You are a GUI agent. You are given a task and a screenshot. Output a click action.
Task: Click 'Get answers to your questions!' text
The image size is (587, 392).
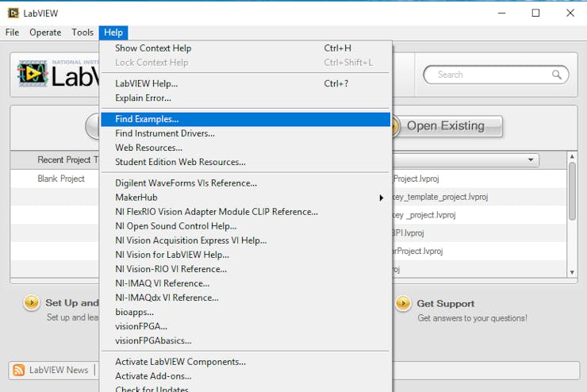(x=472, y=318)
